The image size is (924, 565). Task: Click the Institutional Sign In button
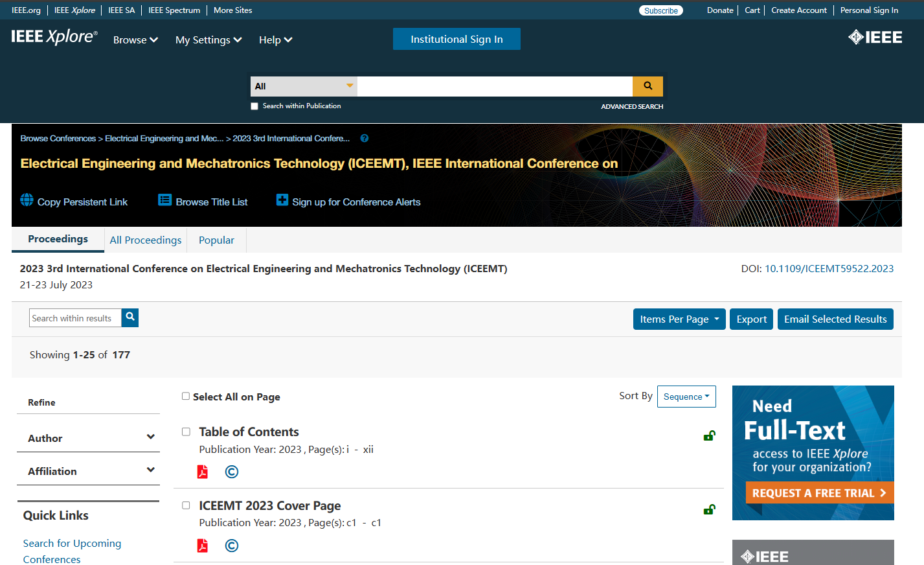[456, 39]
